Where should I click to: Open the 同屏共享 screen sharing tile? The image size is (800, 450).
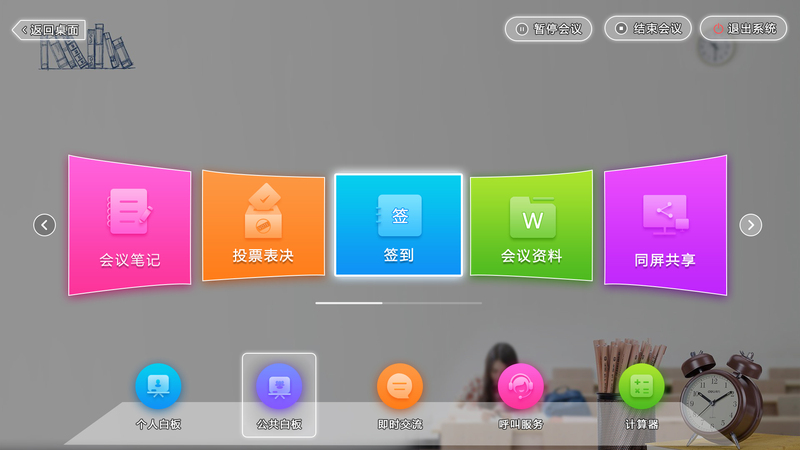tap(665, 225)
